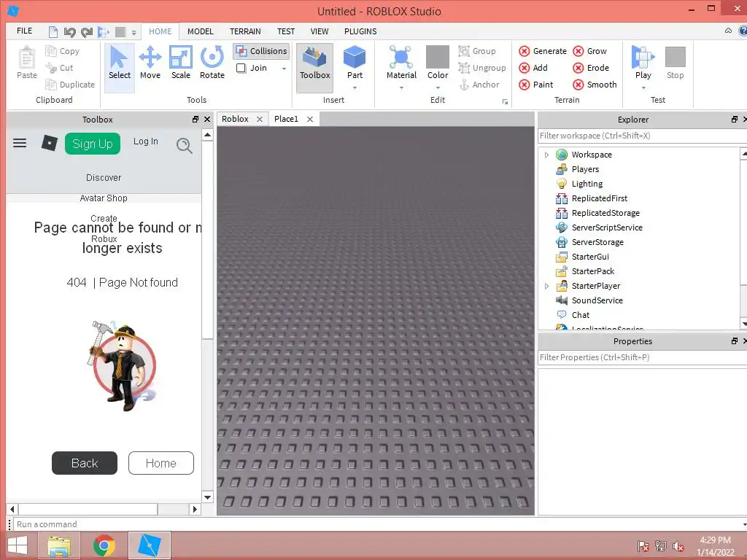Open File Explorer from the taskbar
The width and height of the screenshot is (747, 560).
click(x=58, y=545)
